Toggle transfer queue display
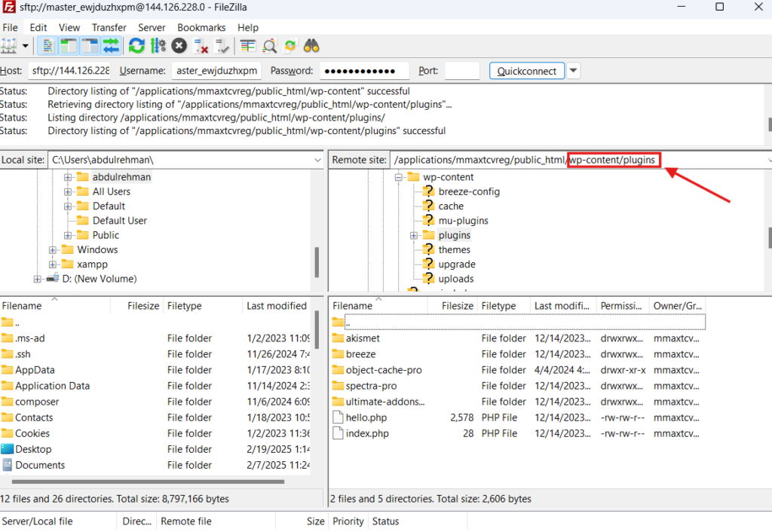 coord(111,46)
